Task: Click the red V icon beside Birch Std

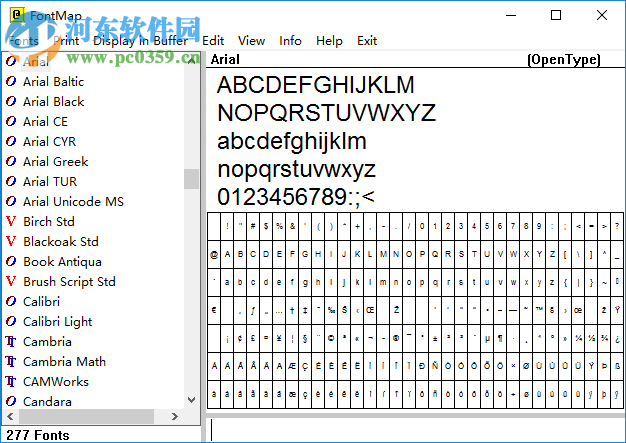Action: pos(11,221)
